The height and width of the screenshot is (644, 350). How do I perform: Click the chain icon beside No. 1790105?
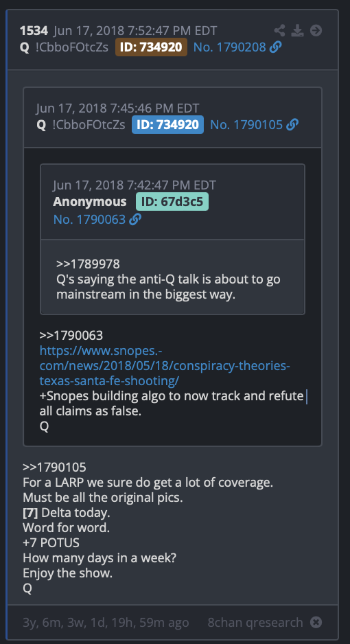(x=292, y=125)
